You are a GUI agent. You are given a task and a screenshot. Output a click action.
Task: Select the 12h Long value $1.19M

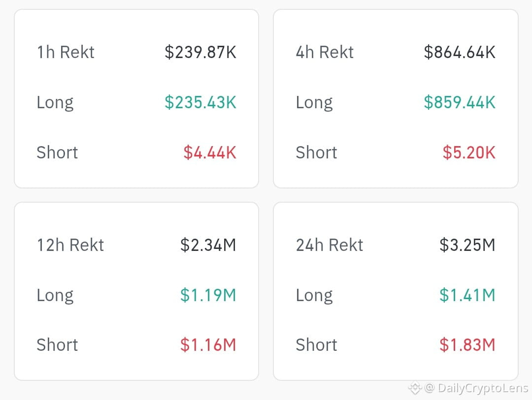(x=208, y=295)
